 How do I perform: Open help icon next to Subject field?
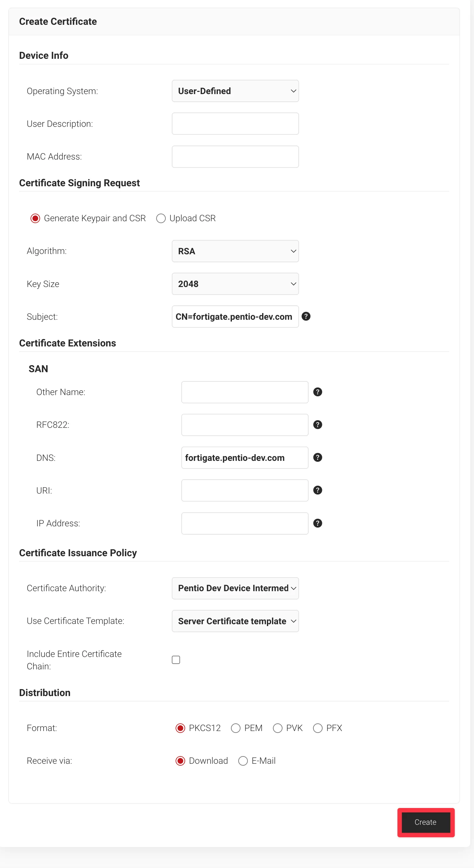[306, 317]
